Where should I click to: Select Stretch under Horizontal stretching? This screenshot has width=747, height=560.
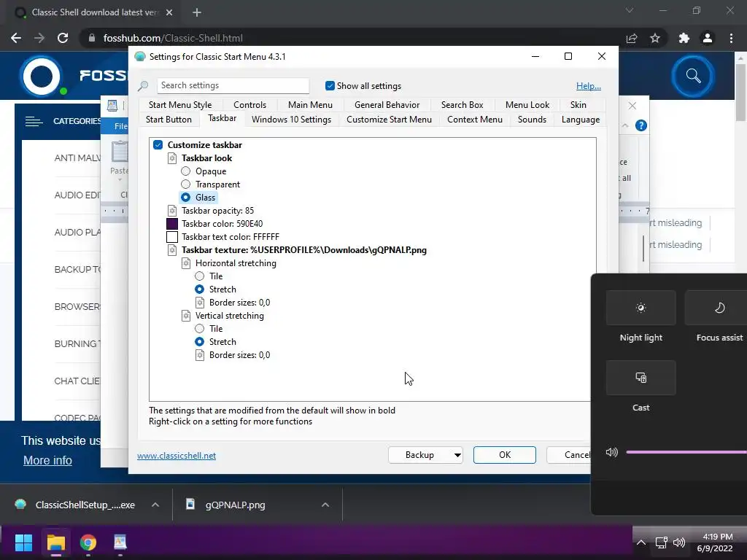[199, 289]
